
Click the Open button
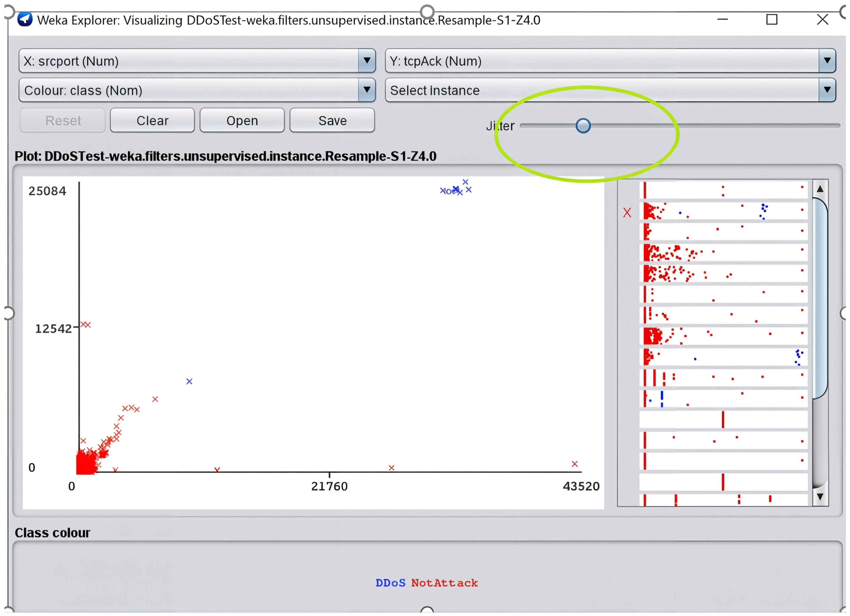pos(242,121)
